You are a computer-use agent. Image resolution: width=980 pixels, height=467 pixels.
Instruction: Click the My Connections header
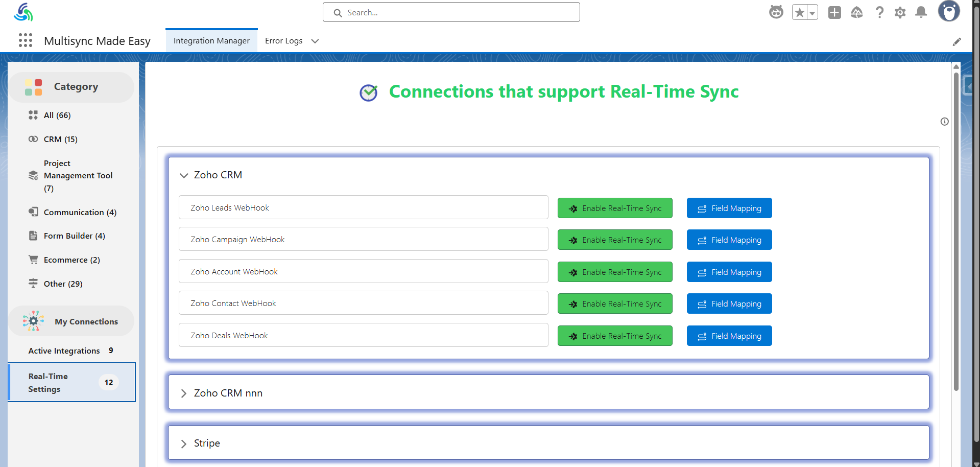[71, 321]
